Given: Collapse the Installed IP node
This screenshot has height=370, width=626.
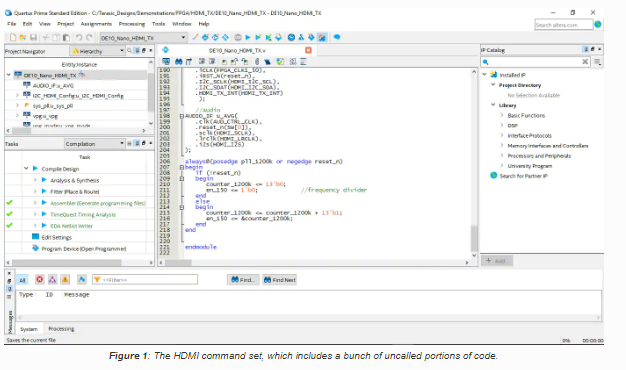Looking at the screenshot, I should pyautogui.click(x=484, y=75).
